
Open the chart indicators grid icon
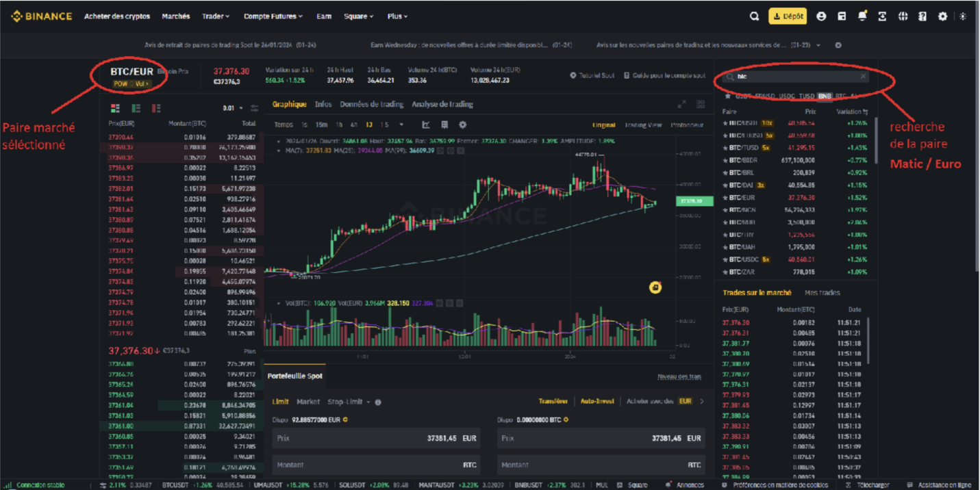click(444, 125)
